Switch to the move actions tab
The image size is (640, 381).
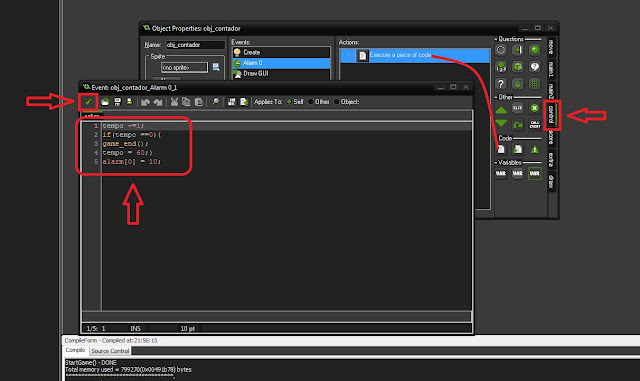pos(551,47)
